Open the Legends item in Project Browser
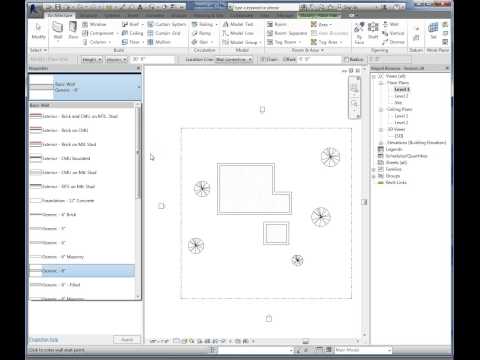 pos(394,149)
